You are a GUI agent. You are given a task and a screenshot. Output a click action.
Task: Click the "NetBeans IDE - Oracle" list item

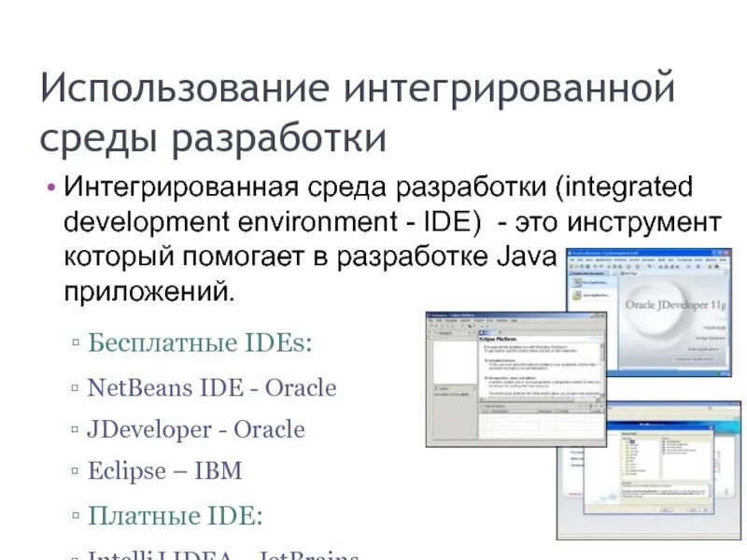[x=212, y=387]
